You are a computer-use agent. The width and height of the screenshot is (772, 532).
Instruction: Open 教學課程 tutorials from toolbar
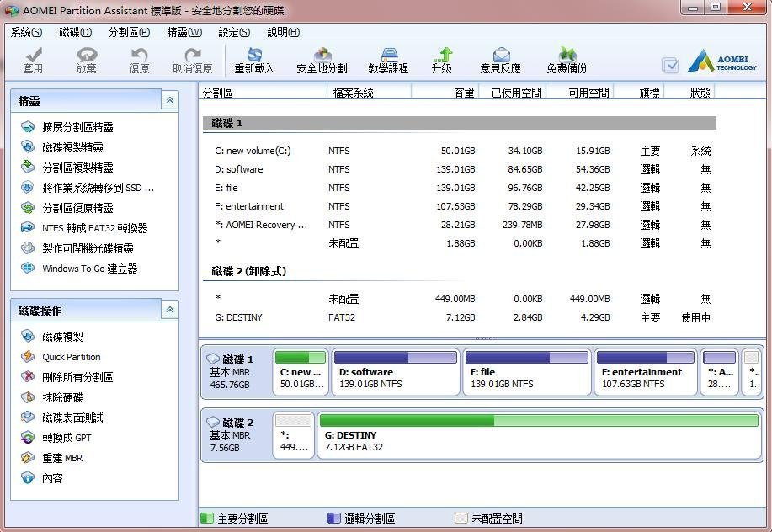point(388,61)
